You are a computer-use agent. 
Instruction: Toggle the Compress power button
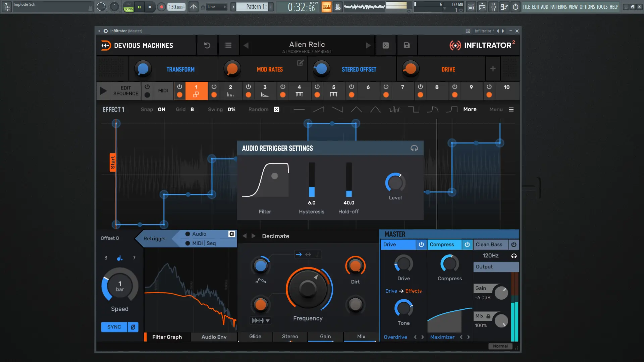[467, 245]
